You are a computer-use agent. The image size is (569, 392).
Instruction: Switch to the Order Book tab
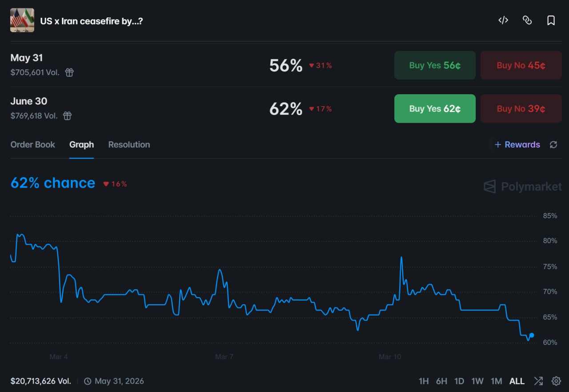point(32,144)
